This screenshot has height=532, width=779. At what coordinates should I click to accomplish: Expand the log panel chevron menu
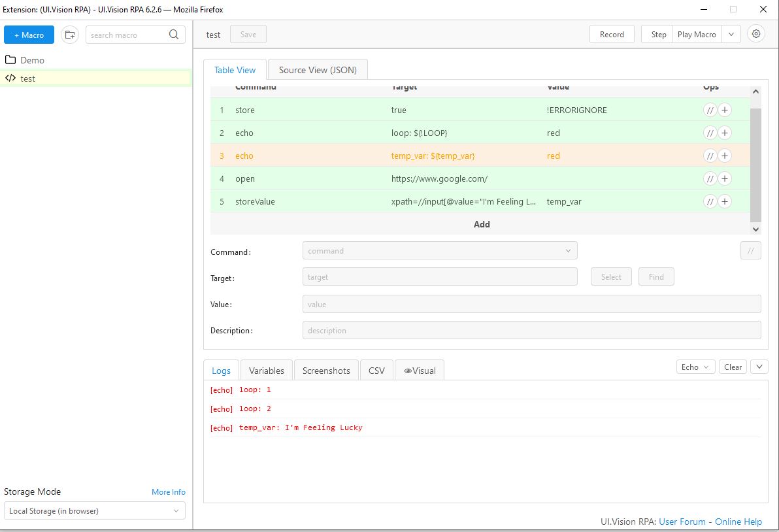tap(759, 367)
